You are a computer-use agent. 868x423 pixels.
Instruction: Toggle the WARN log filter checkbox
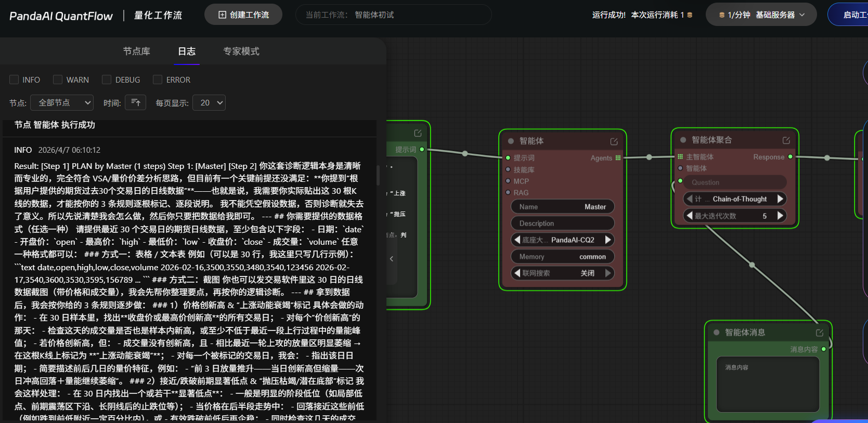pyautogui.click(x=58, y=80)
